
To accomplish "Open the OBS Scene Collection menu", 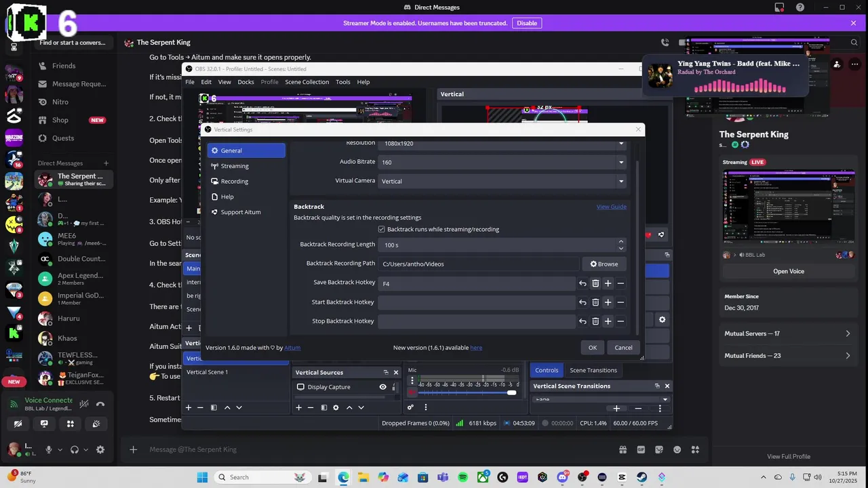I will coord(307,82).
